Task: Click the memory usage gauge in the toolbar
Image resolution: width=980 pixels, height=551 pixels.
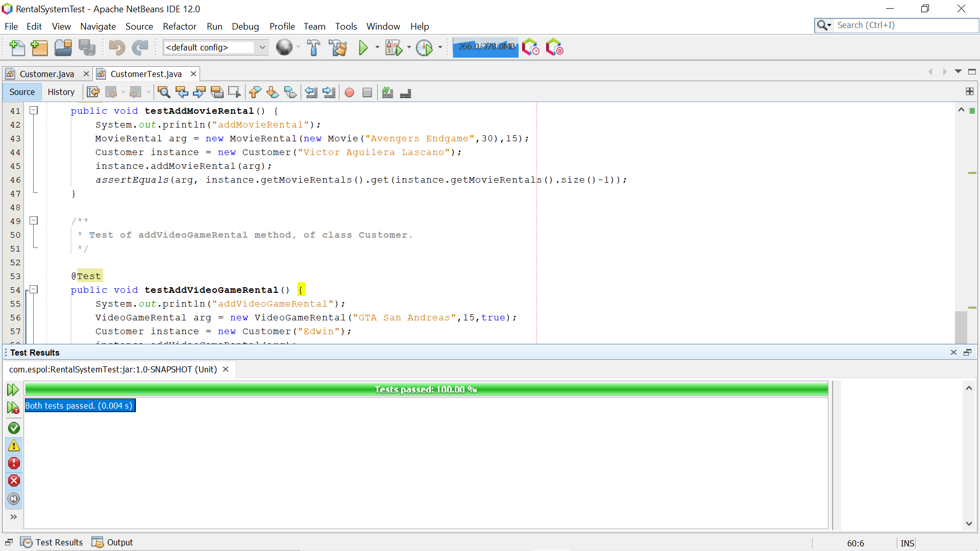Action: (485, 47)
